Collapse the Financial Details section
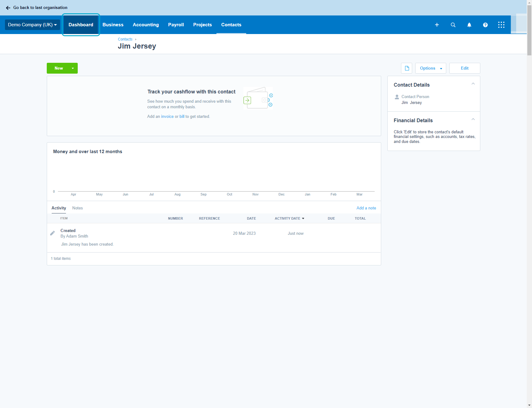The image size is (532, 408). (473, 119)
